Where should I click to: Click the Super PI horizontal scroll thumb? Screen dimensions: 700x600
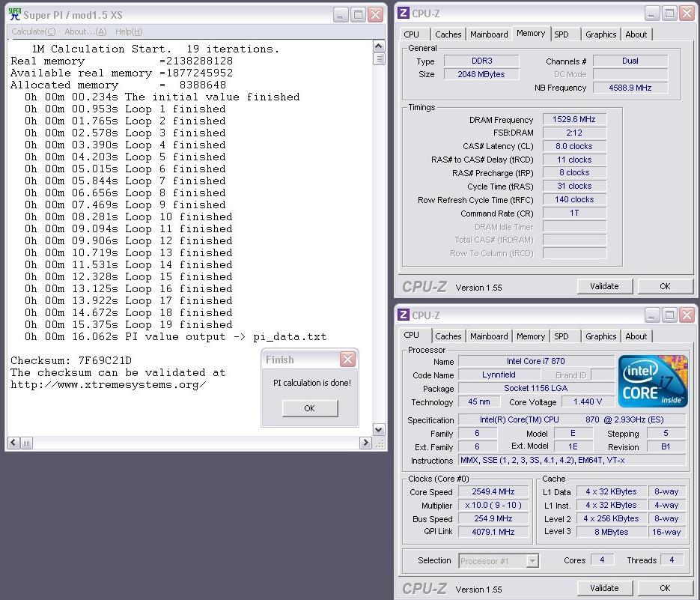click(26, 443)
